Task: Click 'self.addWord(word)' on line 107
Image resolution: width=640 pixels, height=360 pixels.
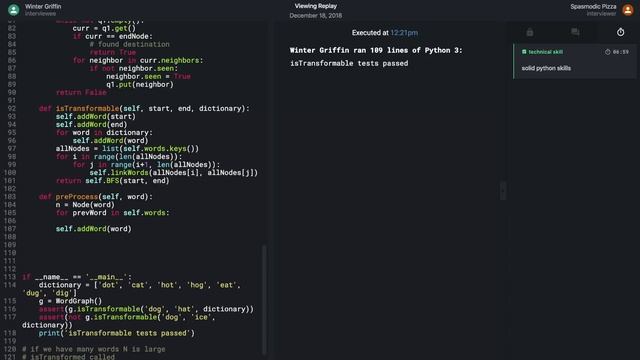Action: (x=93, y=229)
